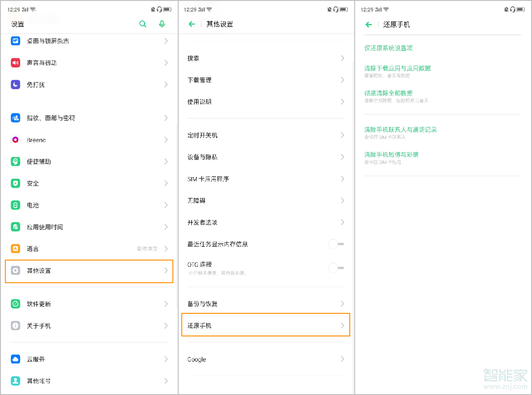
Task: Tap the 电池 battery icon
Action: click(15, 205)
